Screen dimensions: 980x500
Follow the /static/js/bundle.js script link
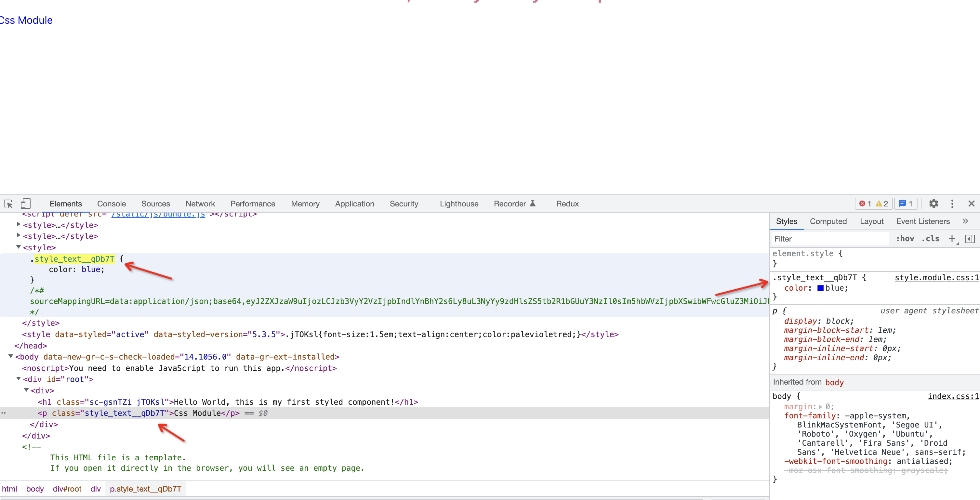click(158, 215)
